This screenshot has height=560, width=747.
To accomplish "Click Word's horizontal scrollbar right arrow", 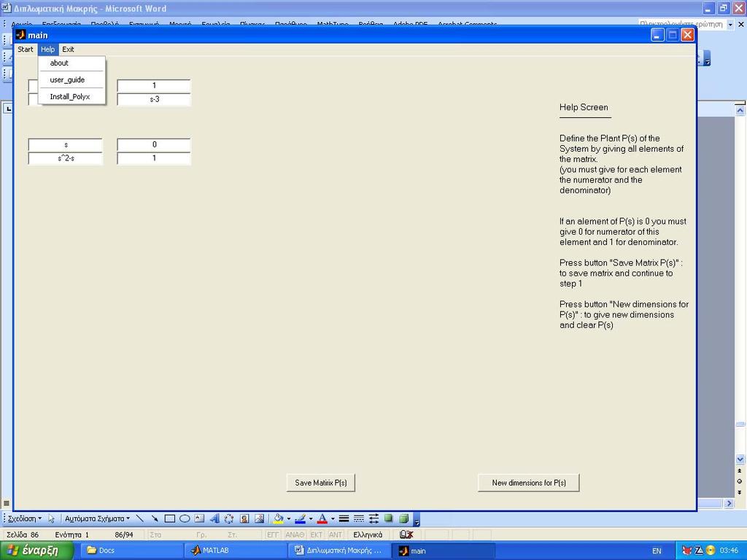I will [x=729, y=503].
